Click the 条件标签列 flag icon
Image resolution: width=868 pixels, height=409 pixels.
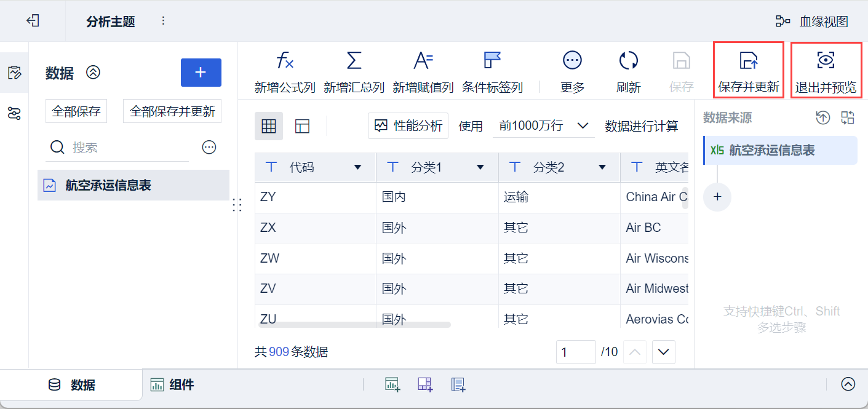pos(492,60)
